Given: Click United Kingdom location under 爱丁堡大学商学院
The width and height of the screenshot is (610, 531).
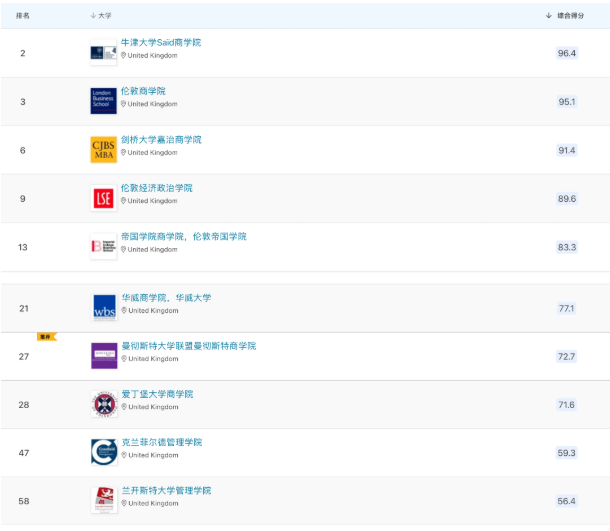Looking at the screenshot, I should click(153, 407).
